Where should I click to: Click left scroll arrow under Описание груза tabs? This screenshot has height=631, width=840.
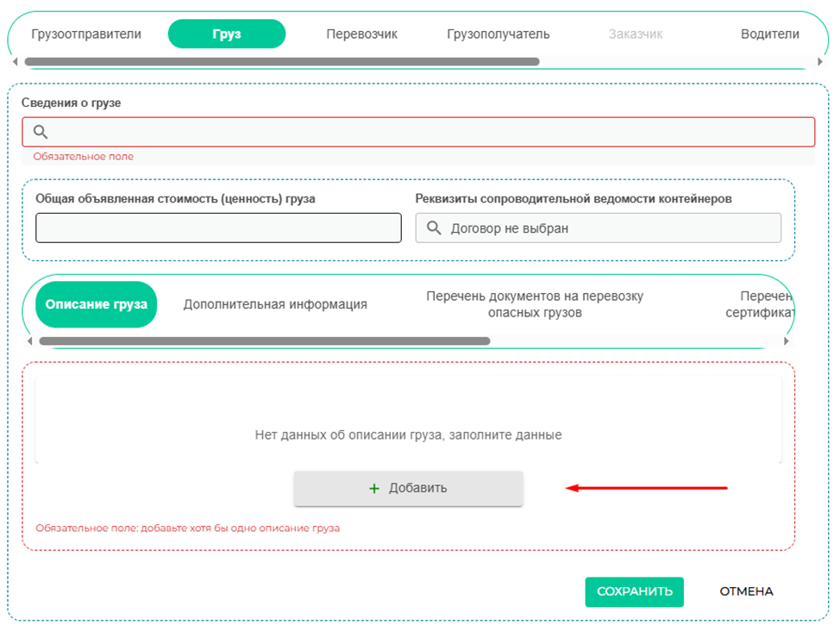pyautogui.click(x=28, y=341)
